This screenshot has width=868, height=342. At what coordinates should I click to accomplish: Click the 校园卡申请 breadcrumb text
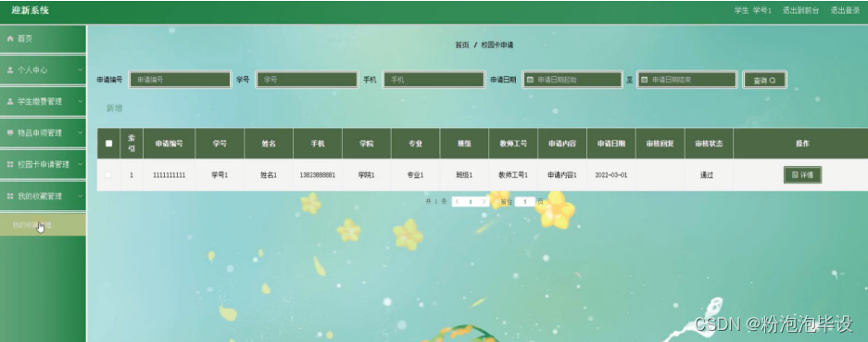tap(497, 45)
